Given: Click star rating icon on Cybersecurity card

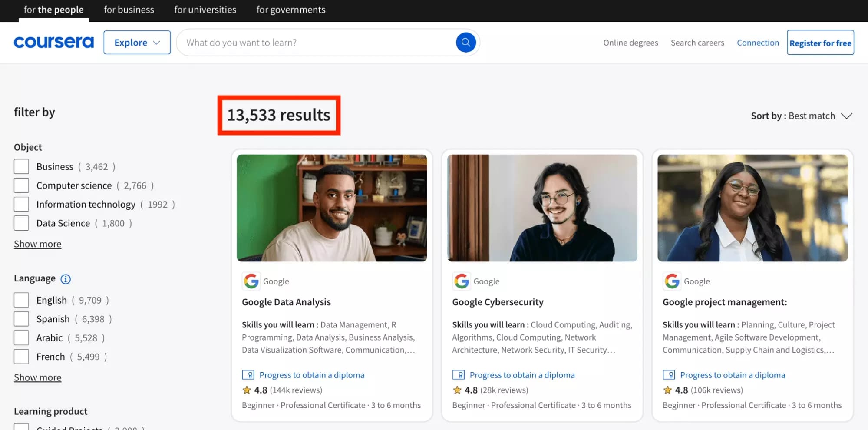Looking at the screenshot, I should point(457,390).
